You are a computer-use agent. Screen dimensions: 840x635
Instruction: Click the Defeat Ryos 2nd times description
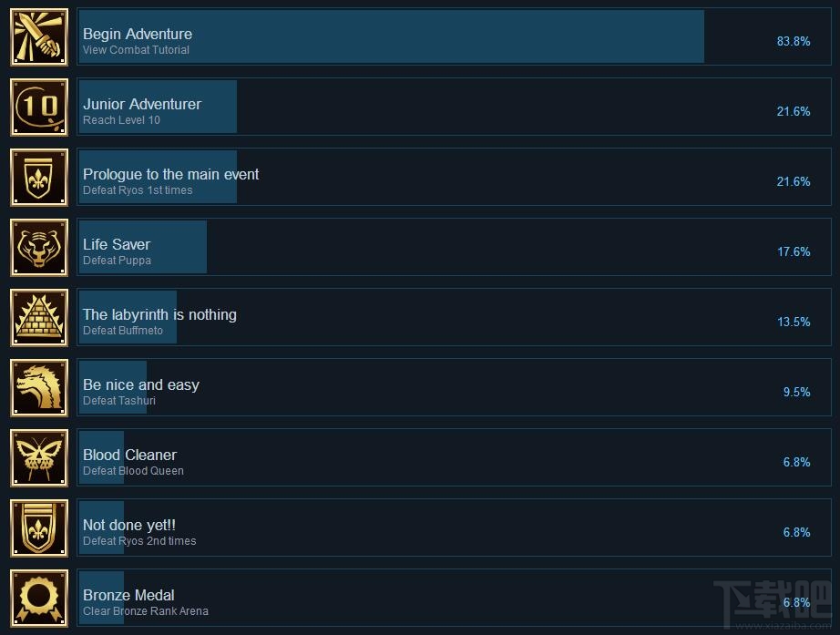(x=139, y=541)
